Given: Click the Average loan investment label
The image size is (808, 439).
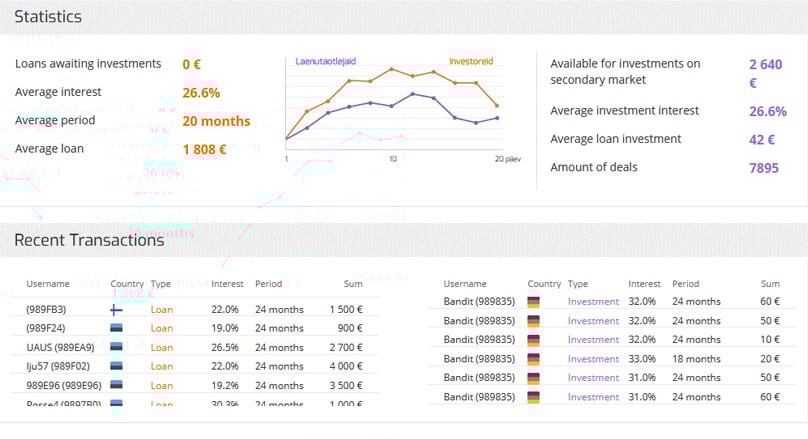Looking at the screenshot, I should coord(616,139).
